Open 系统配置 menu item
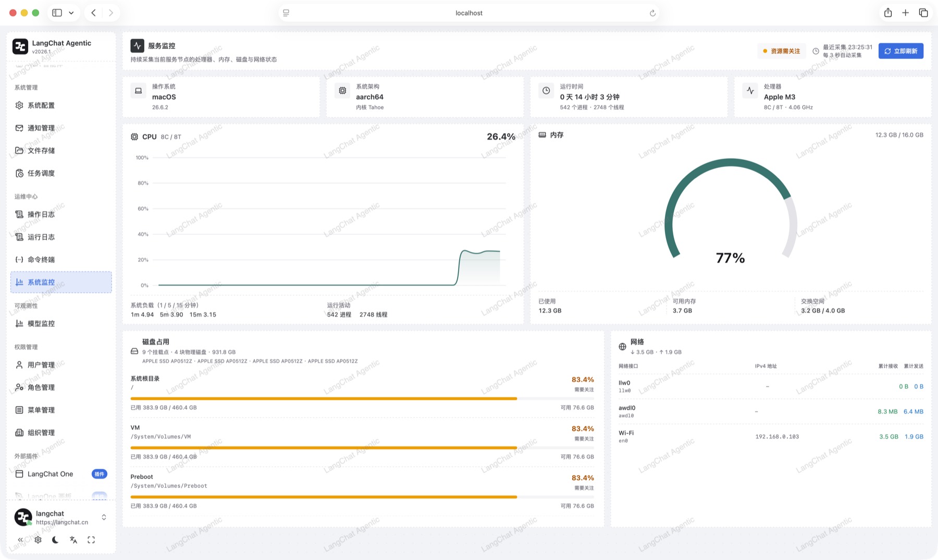Image resolution: width=938 pixels, height=560 pixels. (61, 105)
